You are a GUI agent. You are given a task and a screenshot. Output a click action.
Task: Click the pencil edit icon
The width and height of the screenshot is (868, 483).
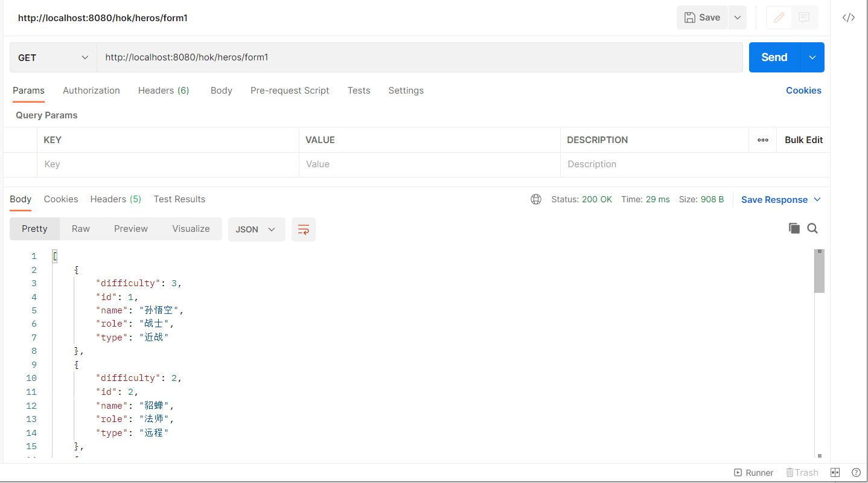[x=779, y=18]
